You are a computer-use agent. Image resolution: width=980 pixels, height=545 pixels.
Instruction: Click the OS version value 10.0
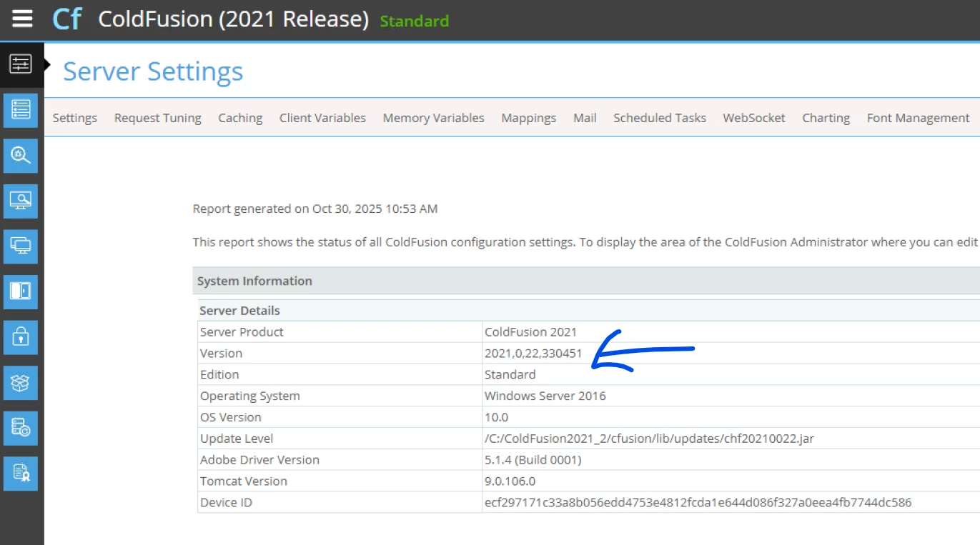point(496,417)
